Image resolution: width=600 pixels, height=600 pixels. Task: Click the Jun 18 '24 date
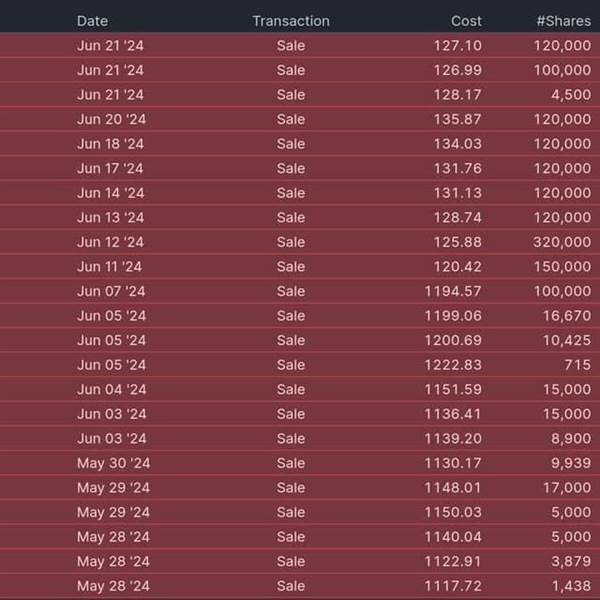pos(110,144)
